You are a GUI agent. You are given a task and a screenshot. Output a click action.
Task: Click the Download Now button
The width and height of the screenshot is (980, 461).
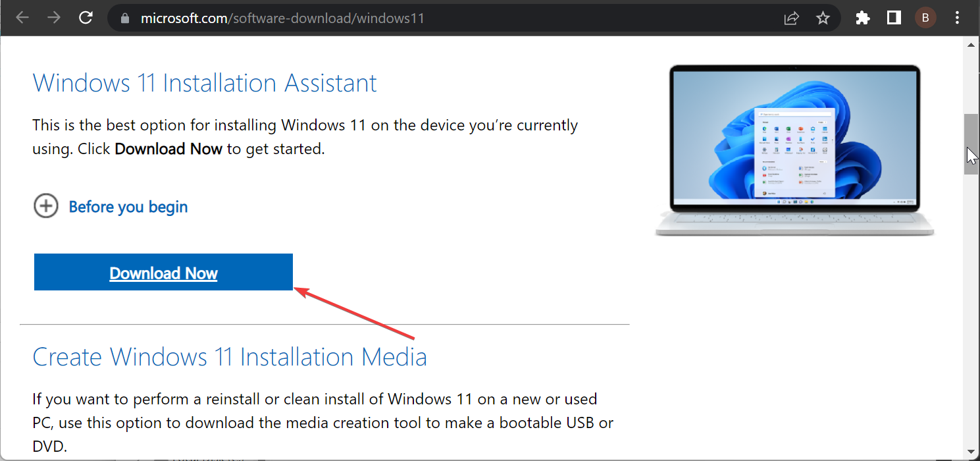click(163, 272)
